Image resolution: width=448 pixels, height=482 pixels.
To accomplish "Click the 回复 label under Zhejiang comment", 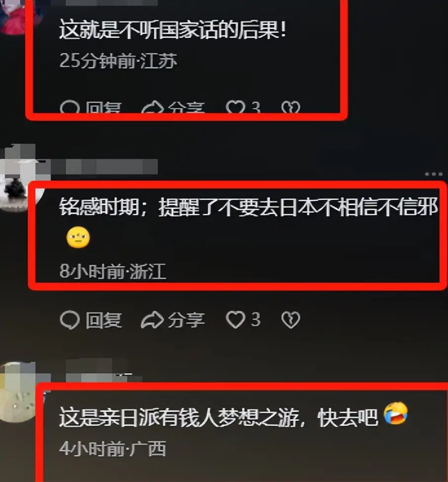I will pos(104,320).
